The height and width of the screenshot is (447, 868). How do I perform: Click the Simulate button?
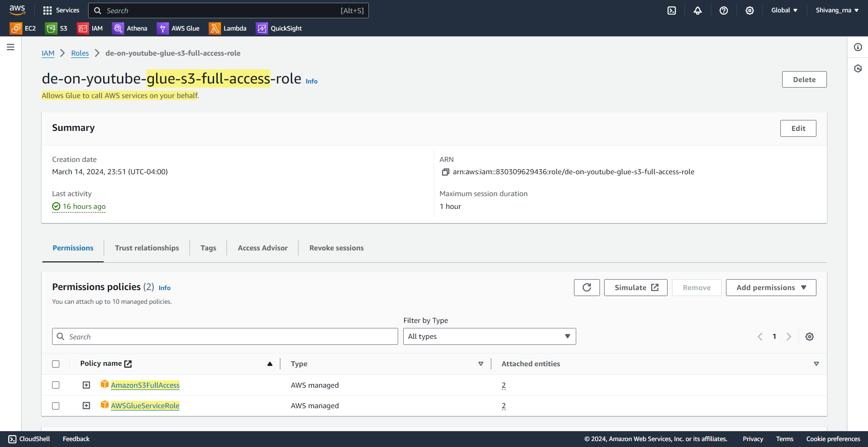pyautogui.click(x=636, y=287)
